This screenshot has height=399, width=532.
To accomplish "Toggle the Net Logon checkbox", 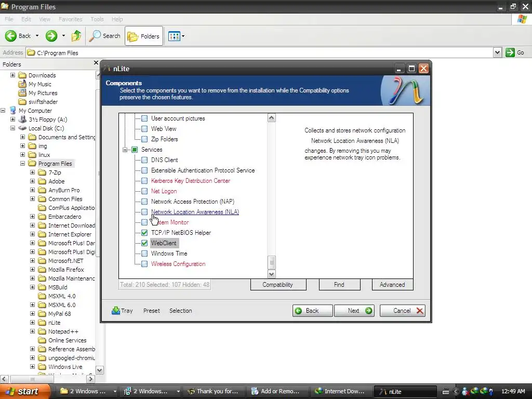I will (x=144, y=191).
